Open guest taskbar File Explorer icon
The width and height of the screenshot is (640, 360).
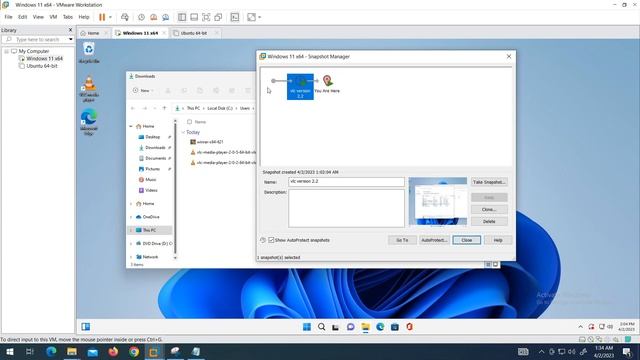(365, 327)
